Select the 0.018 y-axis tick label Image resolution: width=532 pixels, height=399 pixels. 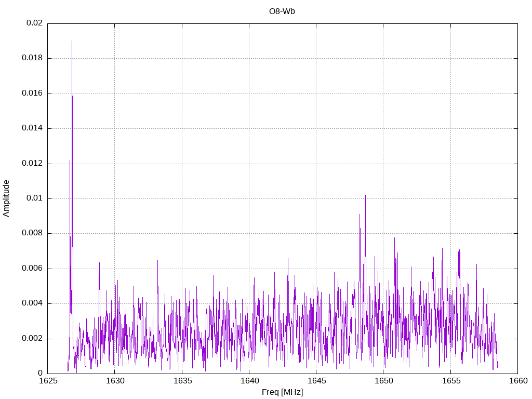(32, 58)
